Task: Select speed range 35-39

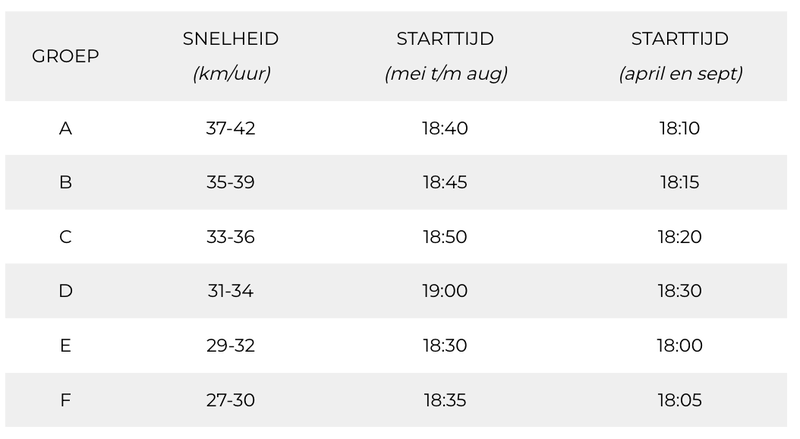Action: click(231, 182)
